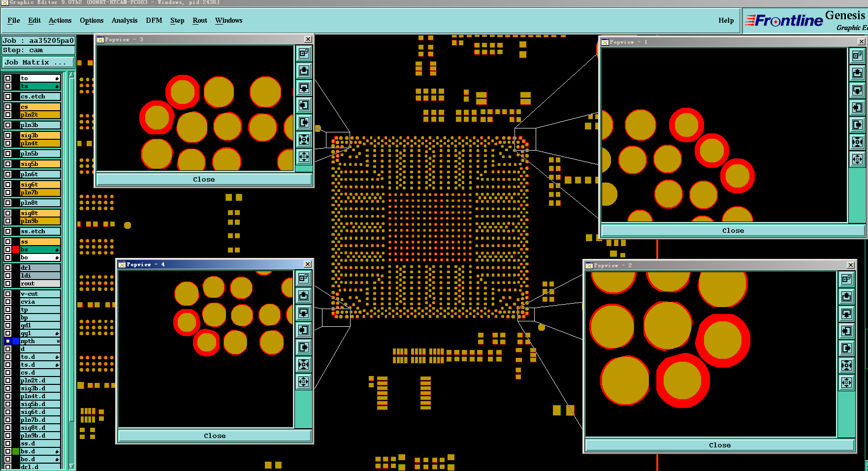Select the 'rout' layer name

click(40, 283)
